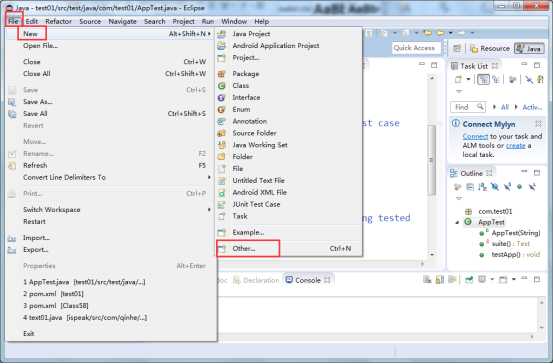The image size is (553, 364).
Task: Choose Task in New submenu
Action: click(x=289, y=216)
